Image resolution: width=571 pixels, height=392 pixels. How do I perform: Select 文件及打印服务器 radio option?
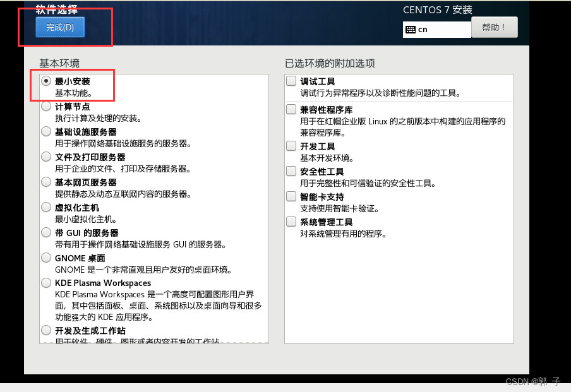point(46,157)
